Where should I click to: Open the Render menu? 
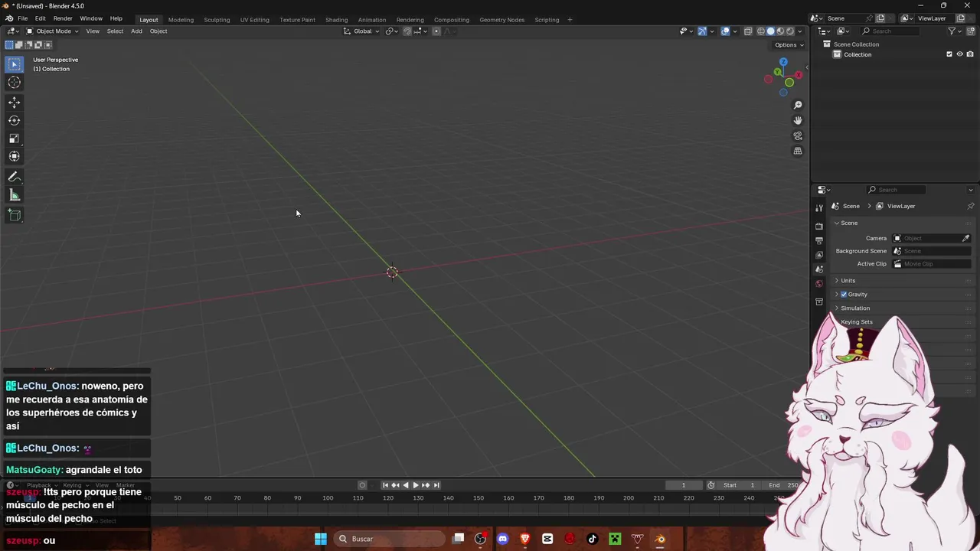click(x=63, y=18)
